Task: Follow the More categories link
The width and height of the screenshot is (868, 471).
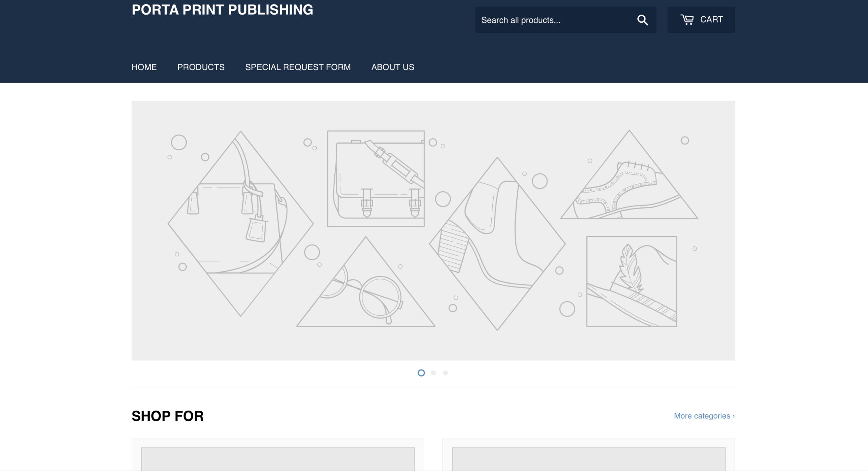Action: (x=704, y=416)
